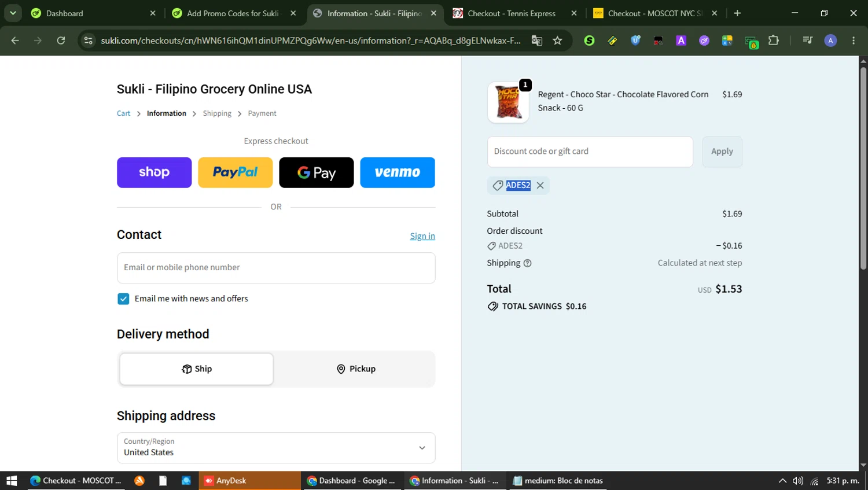Image resolution: width=868 pixels, height=490 pixels.
Task: Open the system tray volume icon
Action: (x=798, y=481)
